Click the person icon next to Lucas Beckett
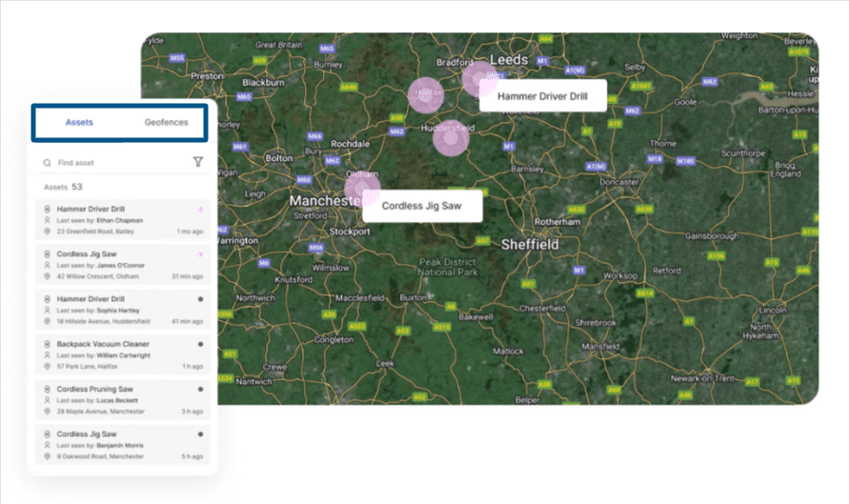849x504 pixels. [x=47, y=399]
